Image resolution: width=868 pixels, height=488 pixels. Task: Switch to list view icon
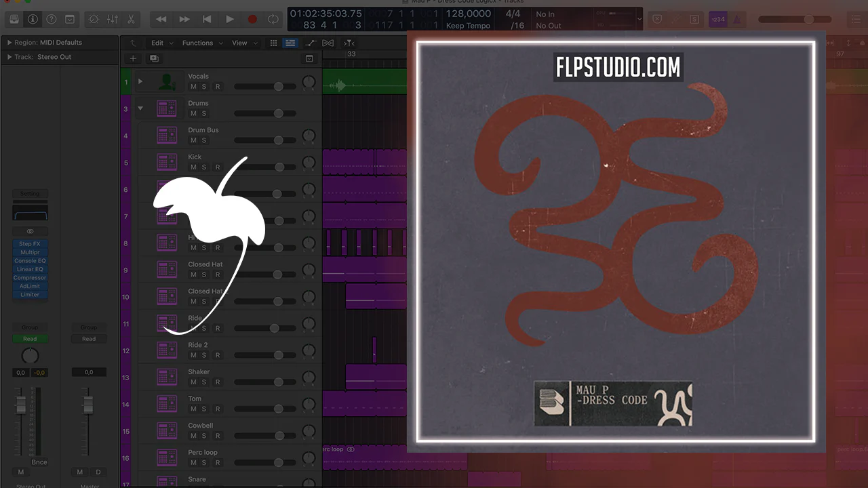click(290, 43)
